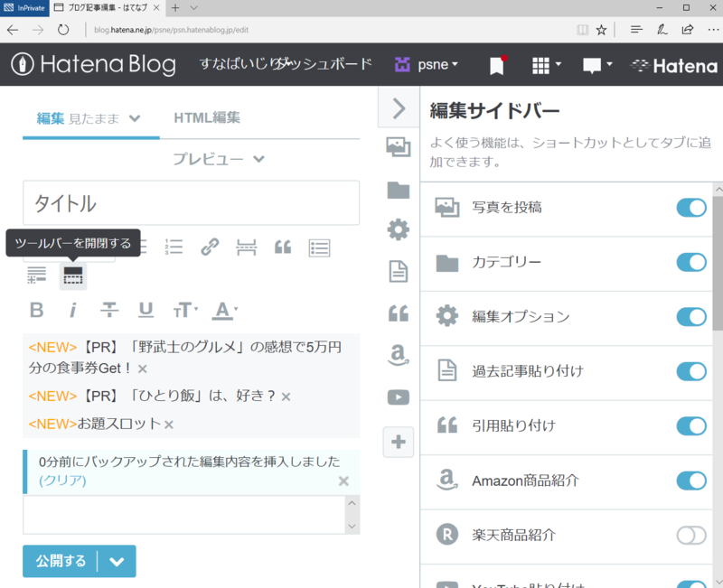Open the category folder sidebar tab icon
Image resolution: width=723 pixels, height=588 pixels.
point(399,190)
